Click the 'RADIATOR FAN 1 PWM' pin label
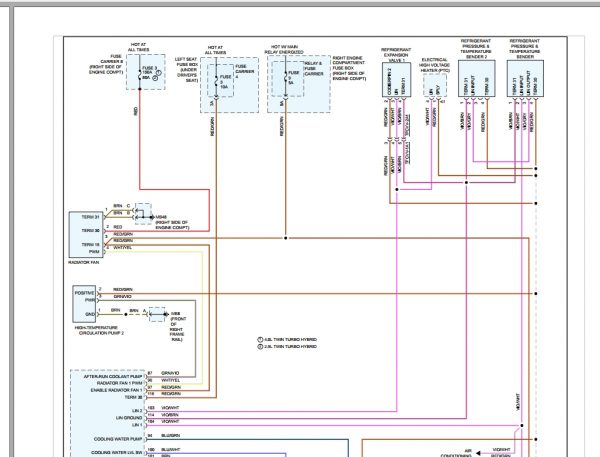 (119, 383)
